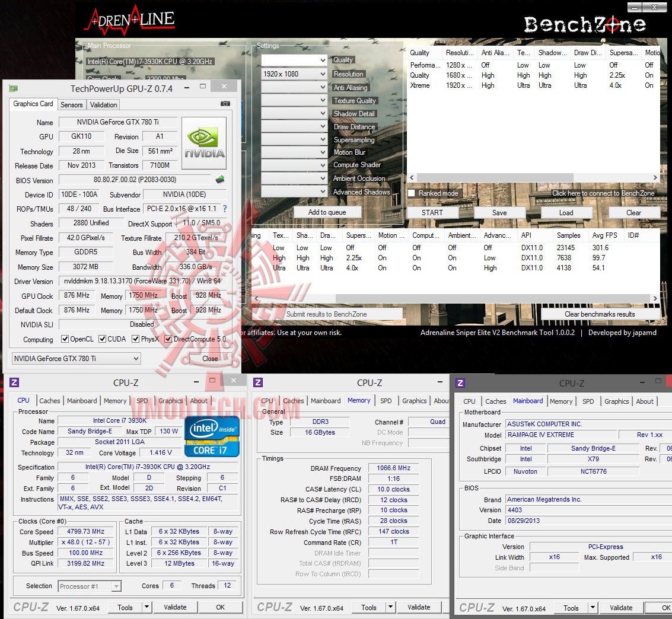Maximize the GPU-Z window
Screen dimensions: 672x619
point(203,87)
